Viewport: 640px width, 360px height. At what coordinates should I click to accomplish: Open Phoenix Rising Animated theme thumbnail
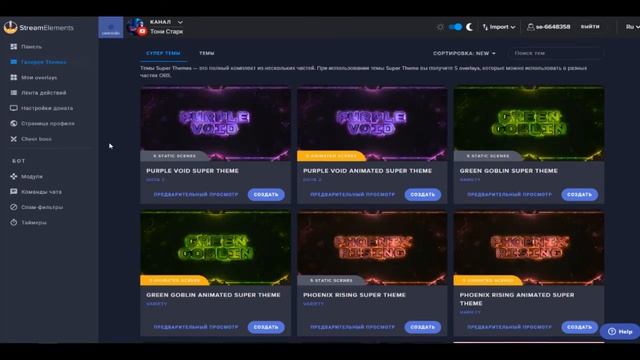coord(529,248)
